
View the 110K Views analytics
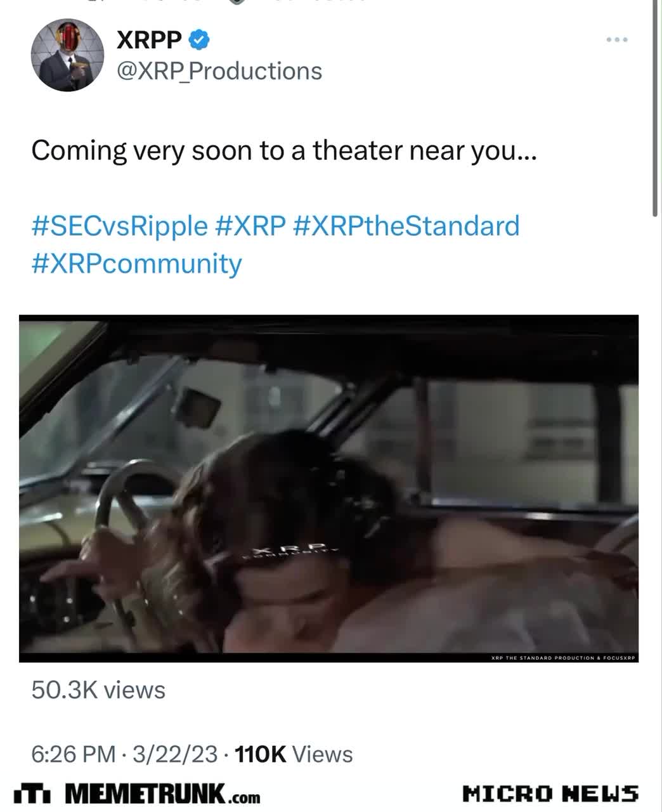tap(294, 754)
